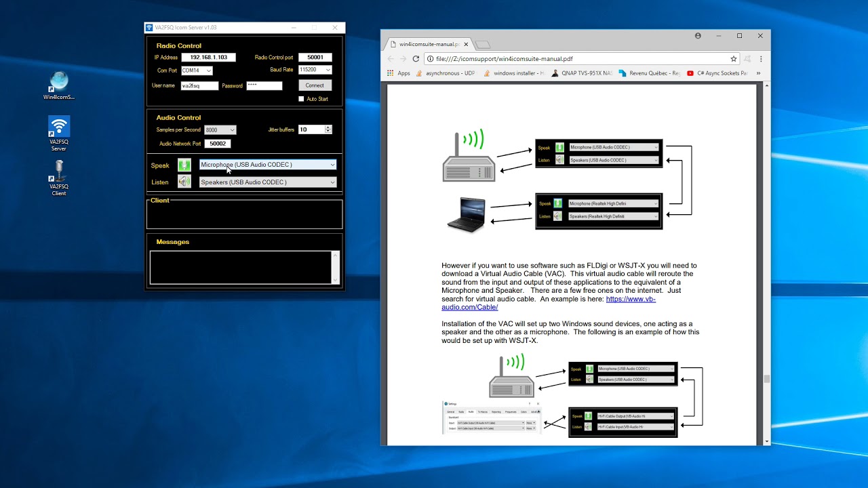Open the asynchronous - UDP bookmark
Screen dimensions: 868x488
point(446,73)
